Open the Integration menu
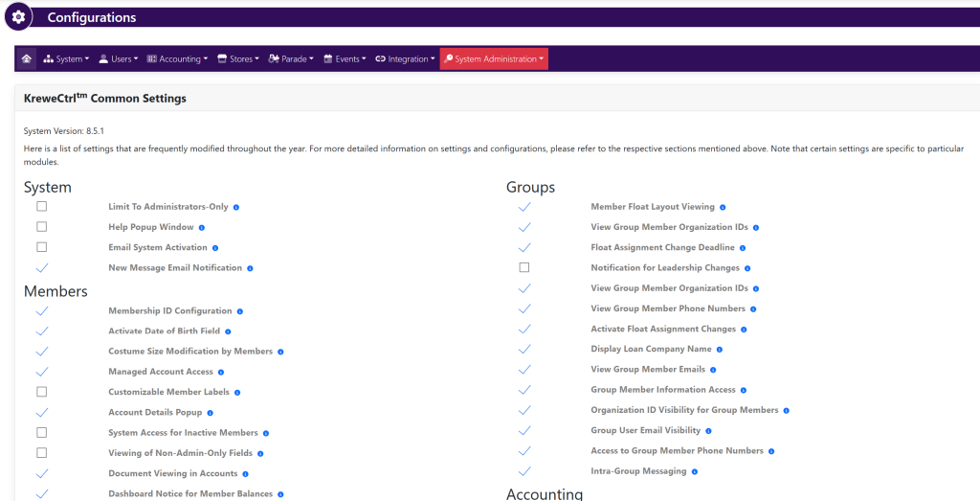 [404, 59]
